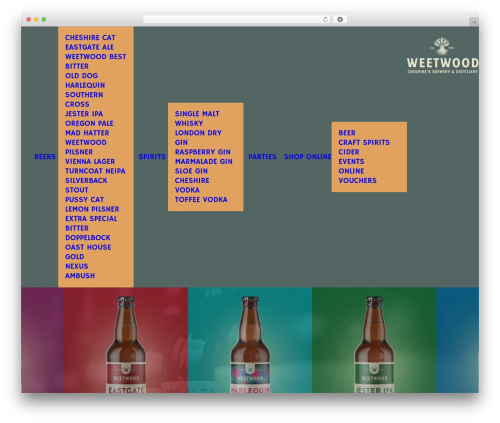Open Turncoat NEIPA
The height and width of the screenshot is (423, 500).
pos(95,171)
